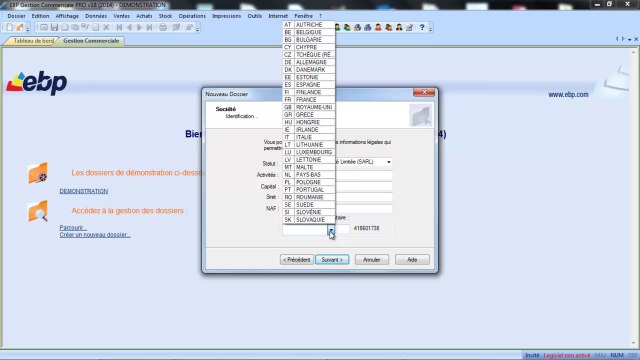Close the Nouveau Dossier dialog
The image size is (640, 360).
pyautogui.click(x=424, y=92)
